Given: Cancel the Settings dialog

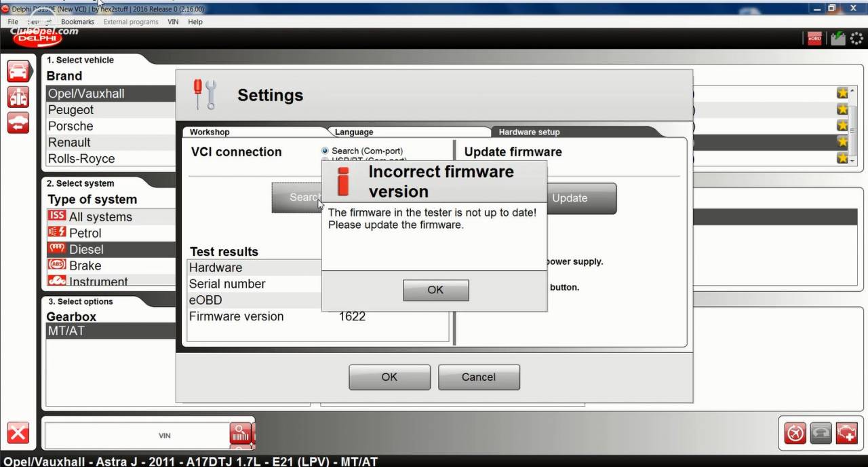Looking at the screenshot, I should coord(479,377).
